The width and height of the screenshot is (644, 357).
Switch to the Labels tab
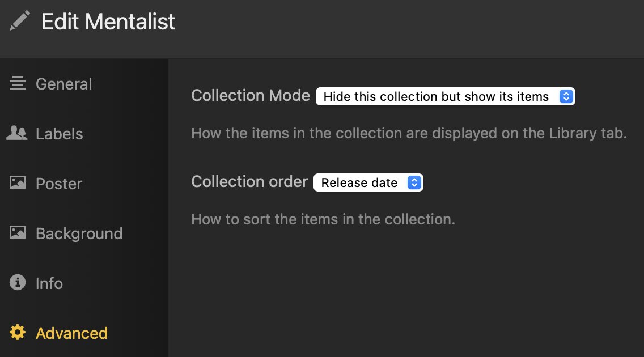pos(59,134)
